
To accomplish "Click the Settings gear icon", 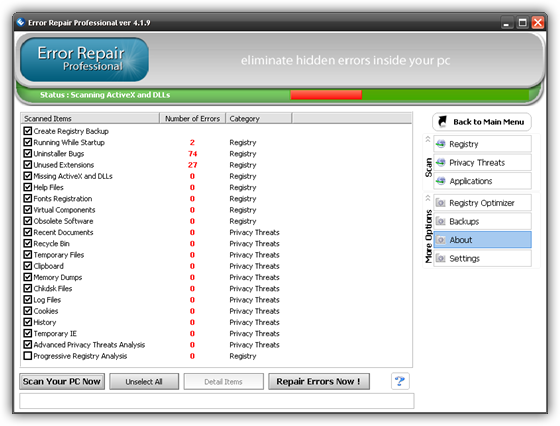I will point(441,258).
